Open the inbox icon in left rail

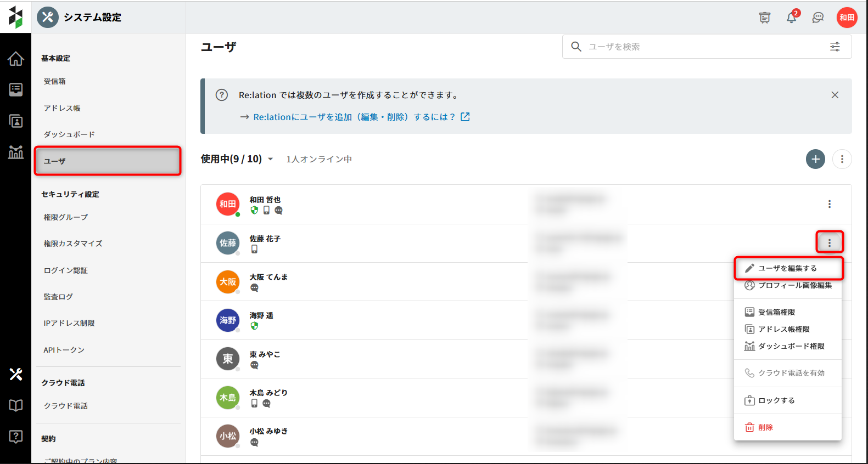pyautogui.click(x=15, y=89)
